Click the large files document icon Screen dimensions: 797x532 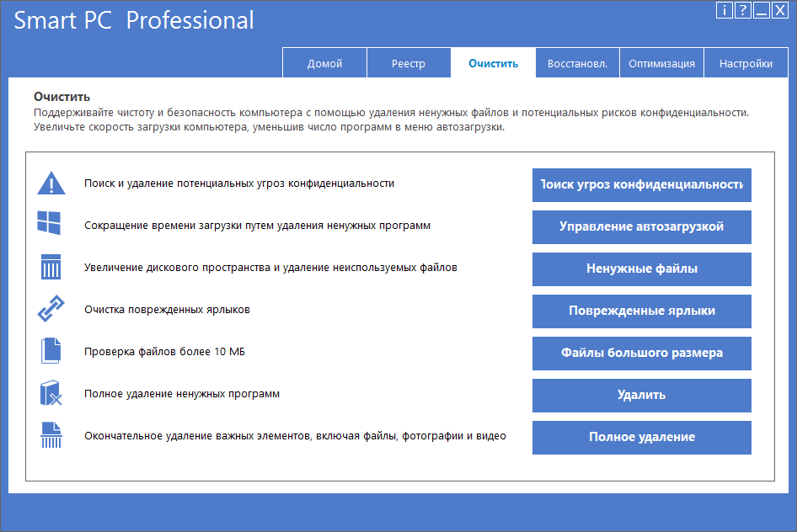pyautogui.click(x=51, y=351)
